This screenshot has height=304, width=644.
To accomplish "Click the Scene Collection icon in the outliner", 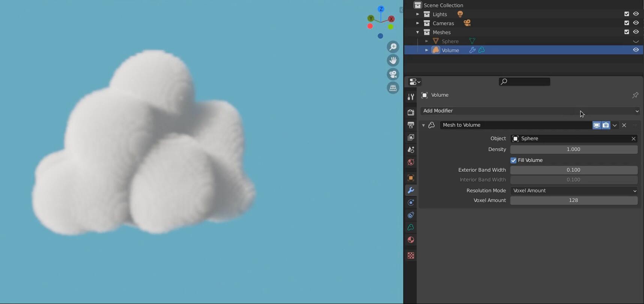I will click(x=418, y=5).
